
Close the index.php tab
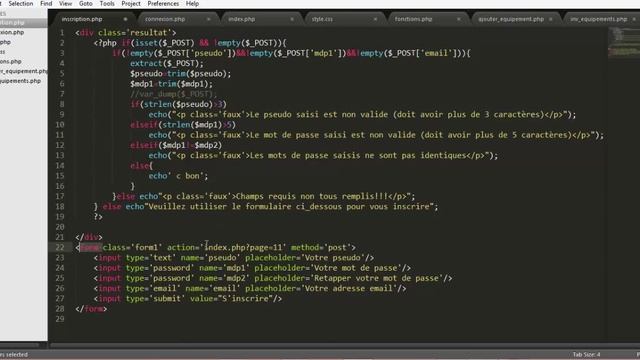pos(292,19)
